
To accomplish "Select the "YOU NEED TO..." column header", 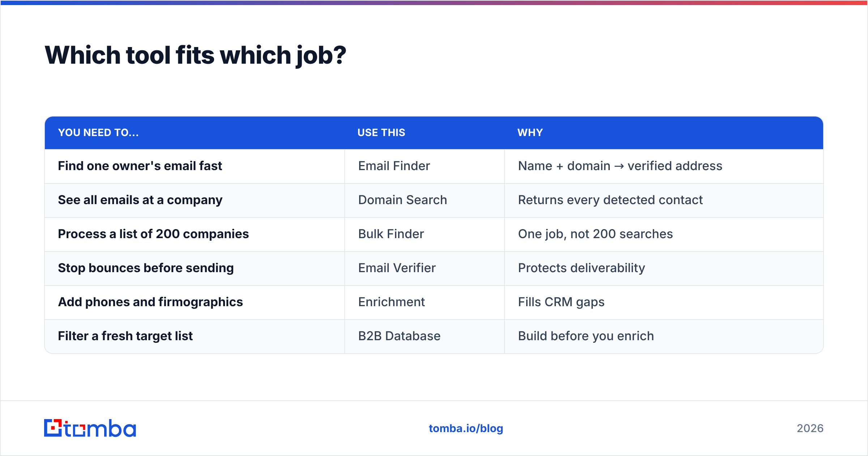I will pyautogui.click(x=195, y=132).
